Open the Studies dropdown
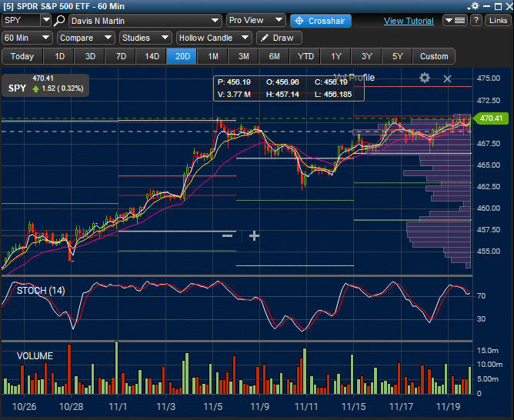The height and width of the screenshot is (420, 514). click(145, 38)
